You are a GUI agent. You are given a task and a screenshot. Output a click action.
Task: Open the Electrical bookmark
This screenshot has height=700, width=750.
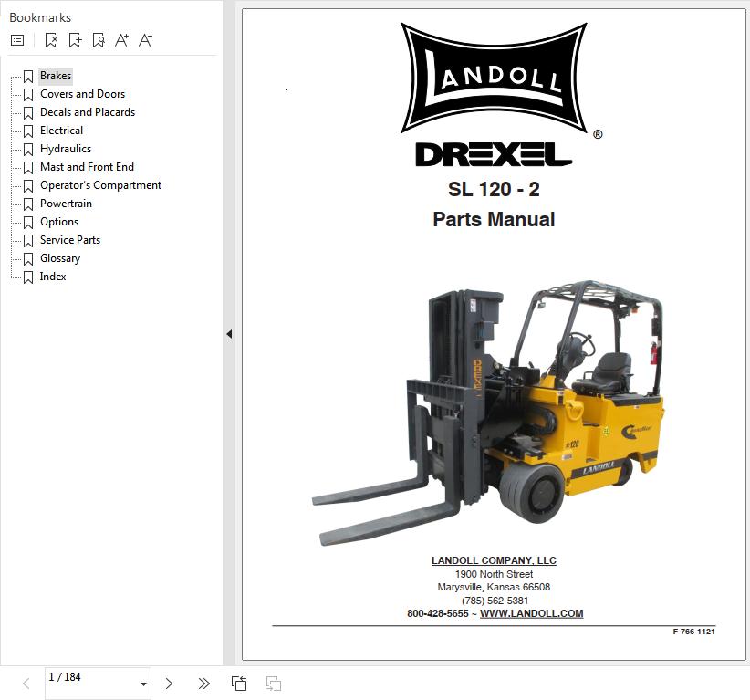coord(61,131)
